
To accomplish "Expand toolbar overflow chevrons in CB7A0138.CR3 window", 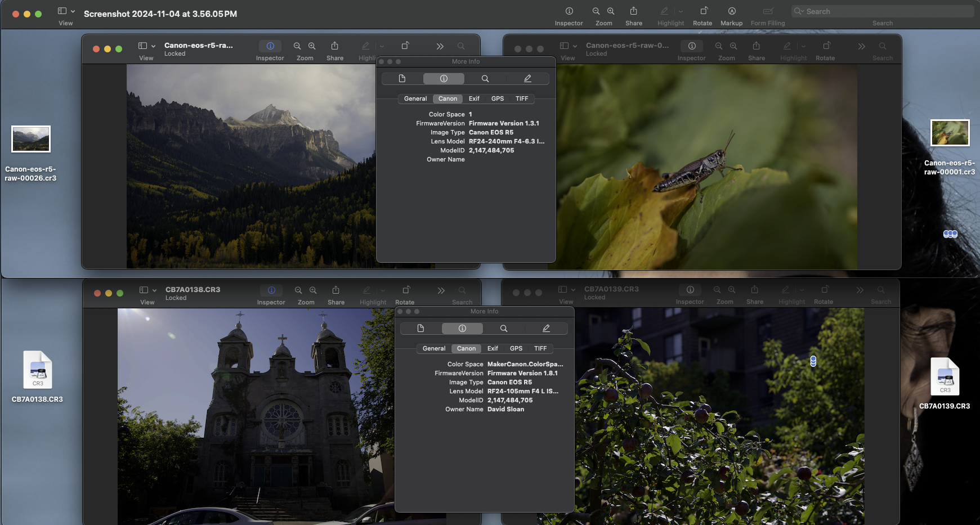I will pos(441,290).
